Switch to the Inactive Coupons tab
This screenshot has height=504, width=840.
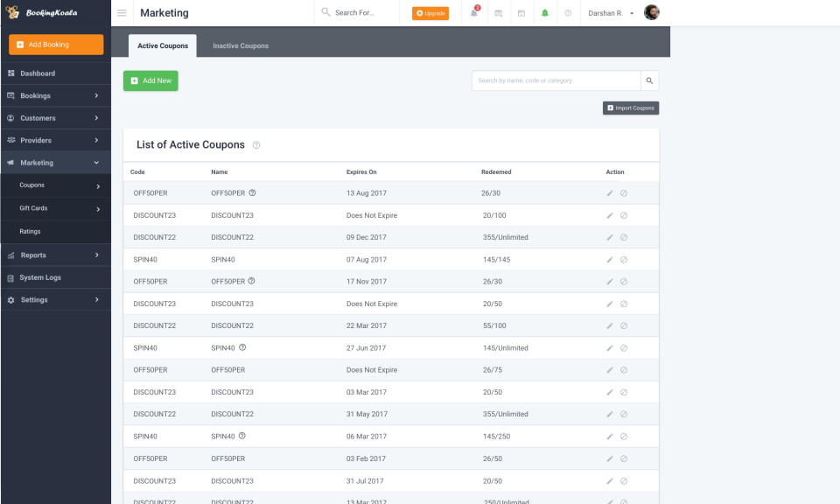(x=241, y=45)
